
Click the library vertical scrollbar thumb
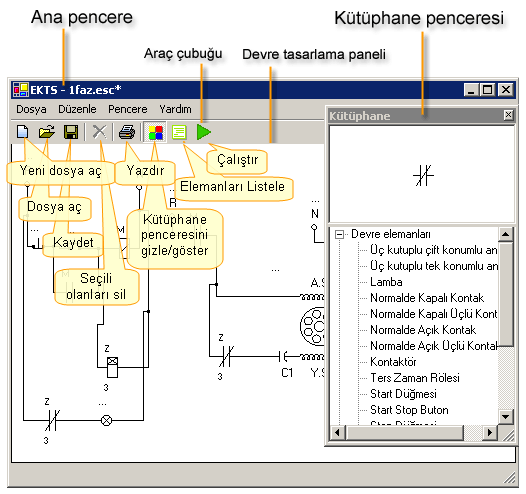[506, 294]
